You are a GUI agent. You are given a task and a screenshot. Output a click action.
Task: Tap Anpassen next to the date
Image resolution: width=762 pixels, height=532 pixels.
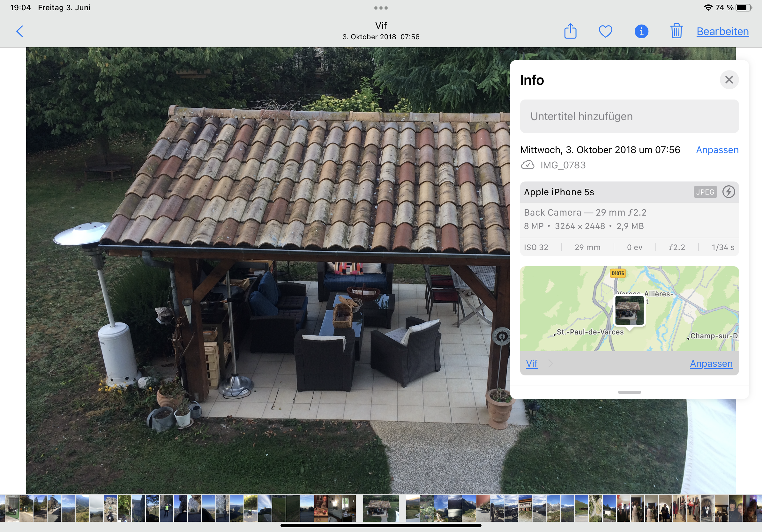click(717, 150)
